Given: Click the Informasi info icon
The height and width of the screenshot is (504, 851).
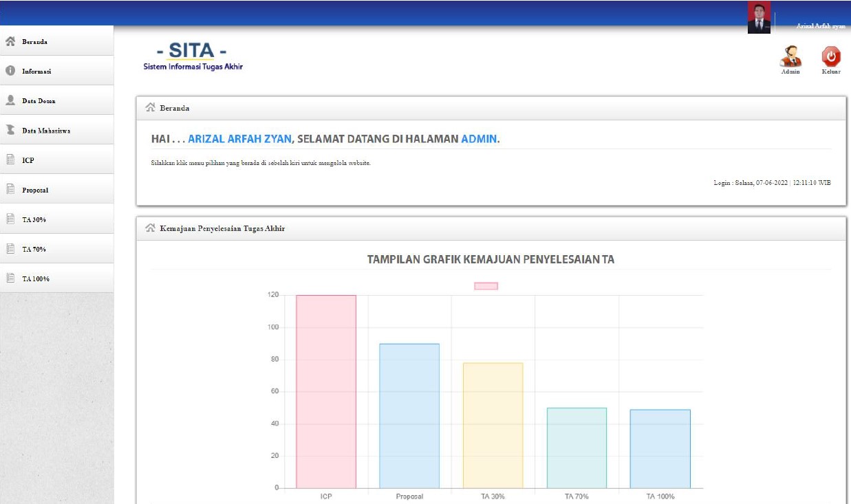Looking at the screenshot, I should tap(10, 71).
